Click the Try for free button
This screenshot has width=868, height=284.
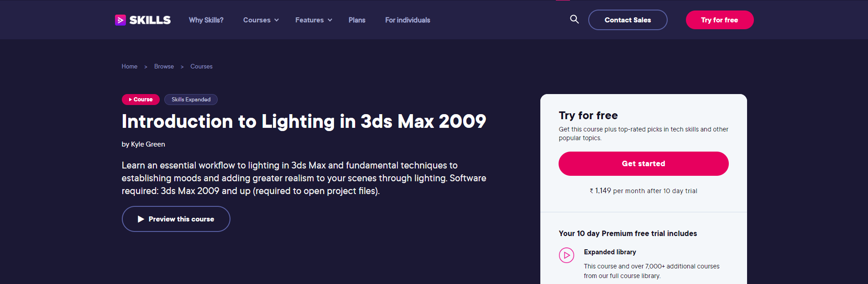720,20
